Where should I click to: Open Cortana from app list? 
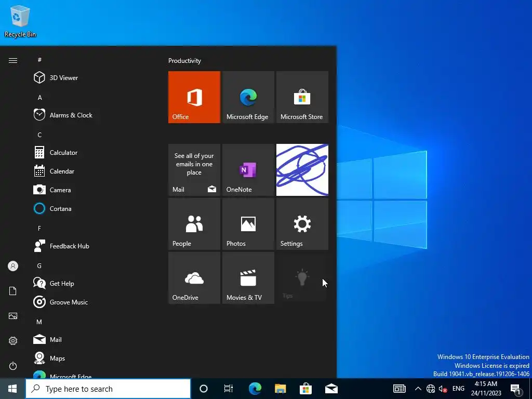[x=91, y=208]
